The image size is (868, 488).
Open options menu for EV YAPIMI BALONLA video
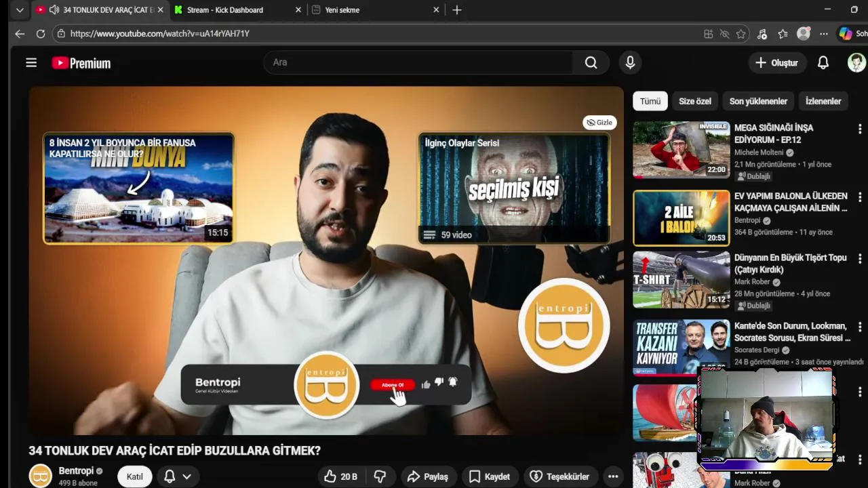pyautogui.click(x=860, y=197)
